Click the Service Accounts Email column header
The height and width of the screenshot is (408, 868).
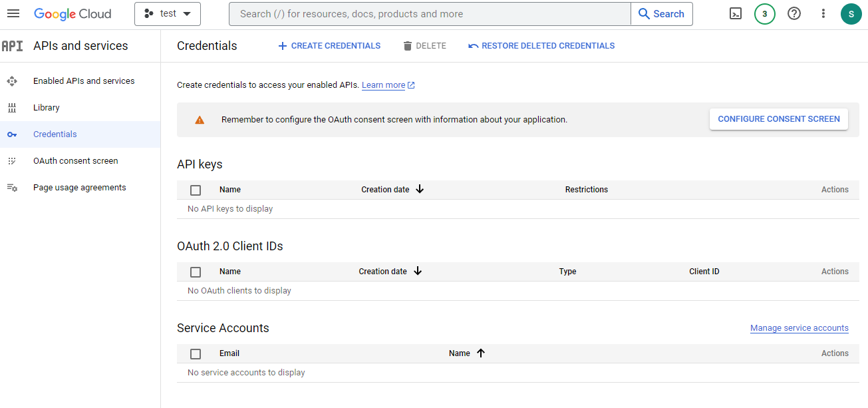(x=229, y=353)
